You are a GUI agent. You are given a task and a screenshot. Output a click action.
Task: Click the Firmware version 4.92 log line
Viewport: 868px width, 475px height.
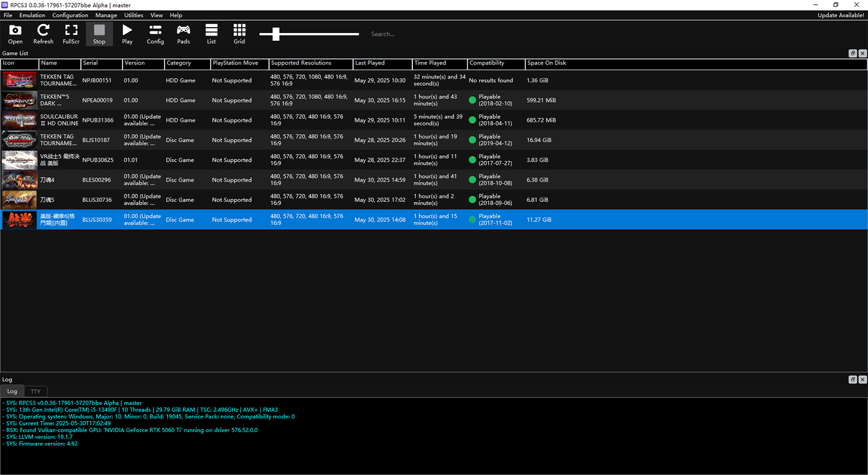tap(41, 444)
